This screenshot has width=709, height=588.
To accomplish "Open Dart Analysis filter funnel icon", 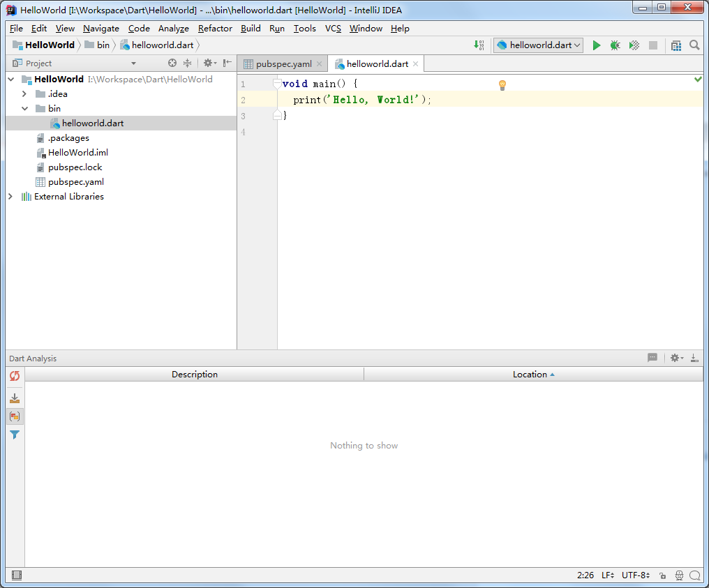I will click(x=15, y=435).
